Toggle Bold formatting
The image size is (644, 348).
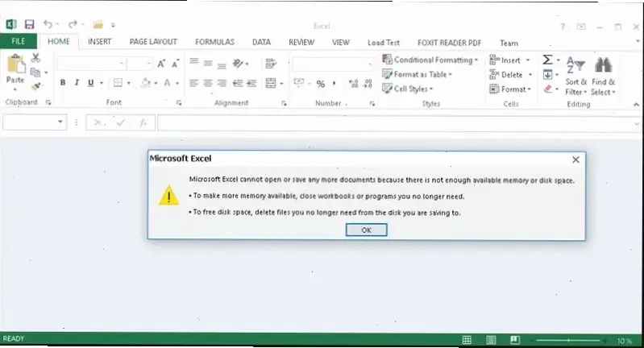pyautogui.click(x=63, y=82)
